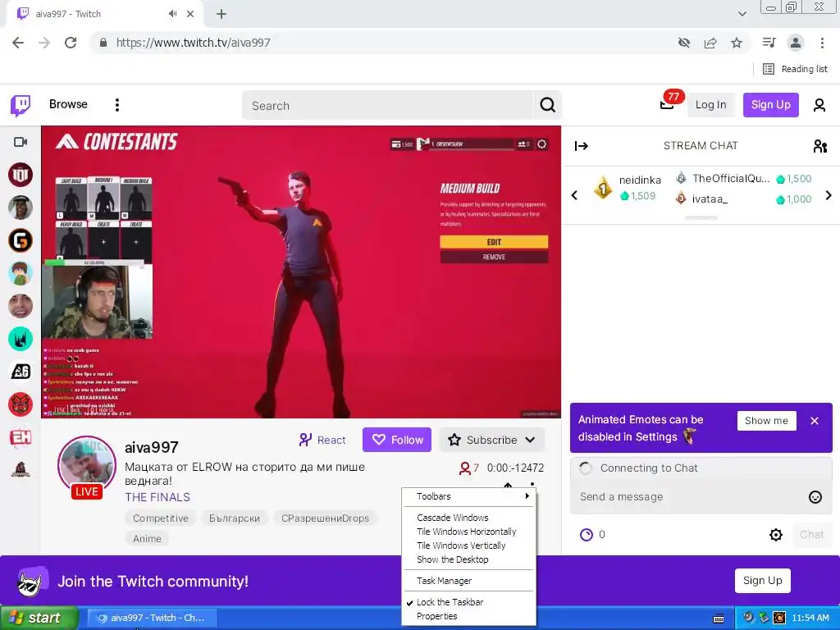Collapse the stream chat panel
The height and width of the screenshot is (630, 840).
[x=582, y=146]
